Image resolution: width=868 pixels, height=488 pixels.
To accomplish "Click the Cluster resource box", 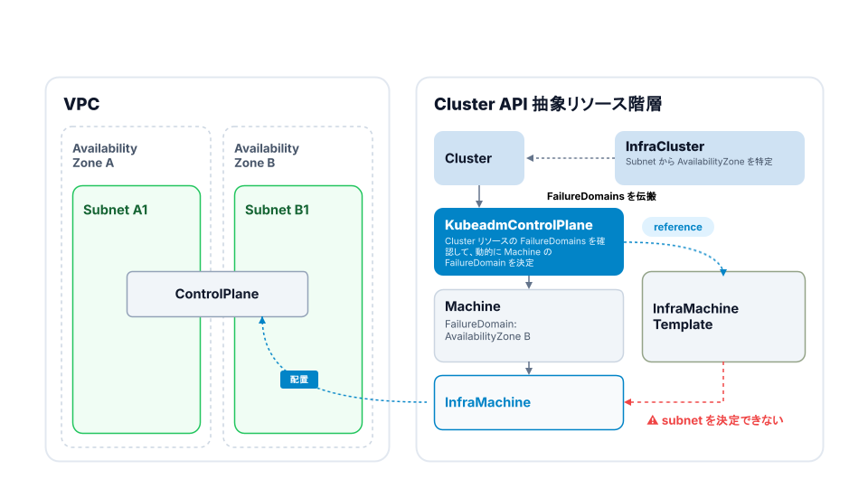I will pos(479,158).
